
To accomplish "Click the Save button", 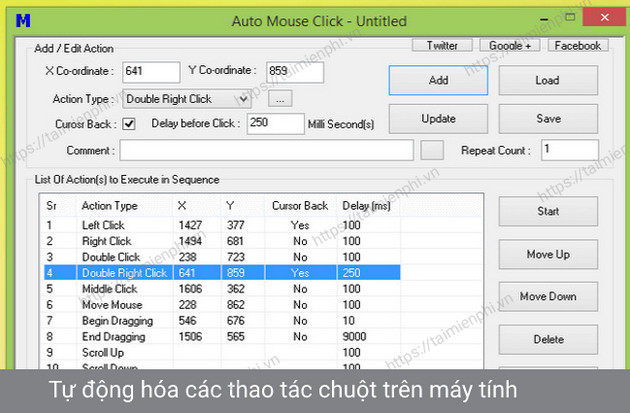I will [548, 119].
